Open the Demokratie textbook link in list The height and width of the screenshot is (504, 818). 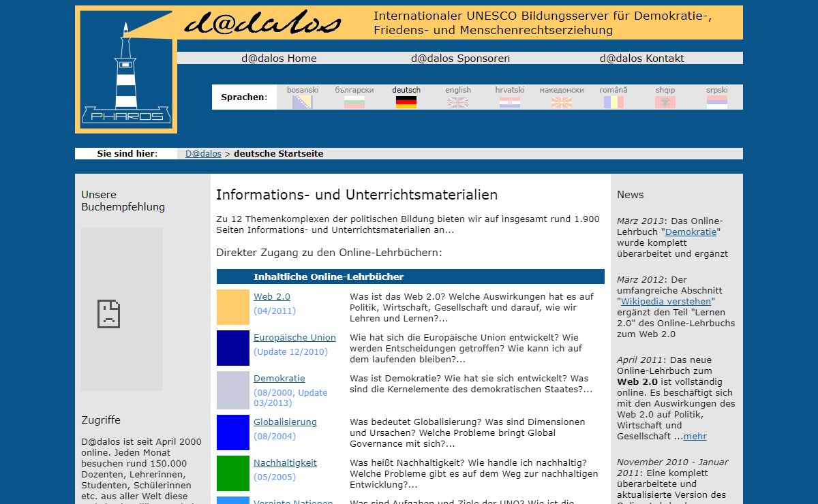pyautogui.click(x=279, y=379)
